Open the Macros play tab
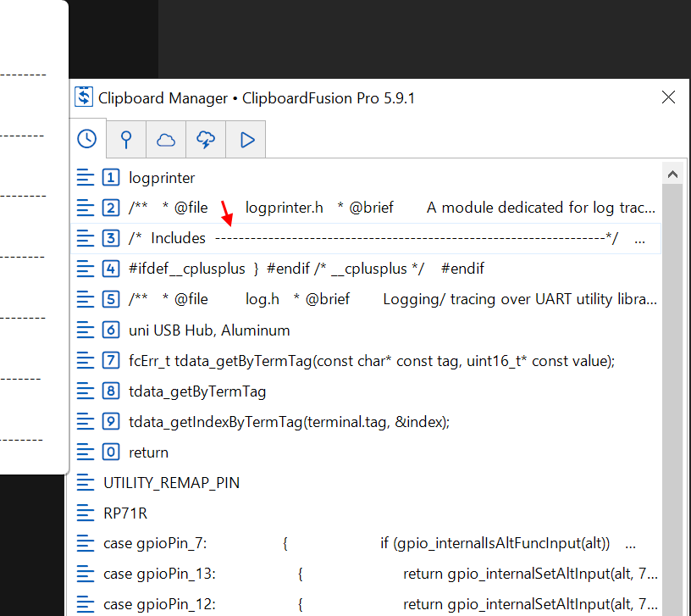The height and width of the screenshot is (616, 691). pos(246,140)
